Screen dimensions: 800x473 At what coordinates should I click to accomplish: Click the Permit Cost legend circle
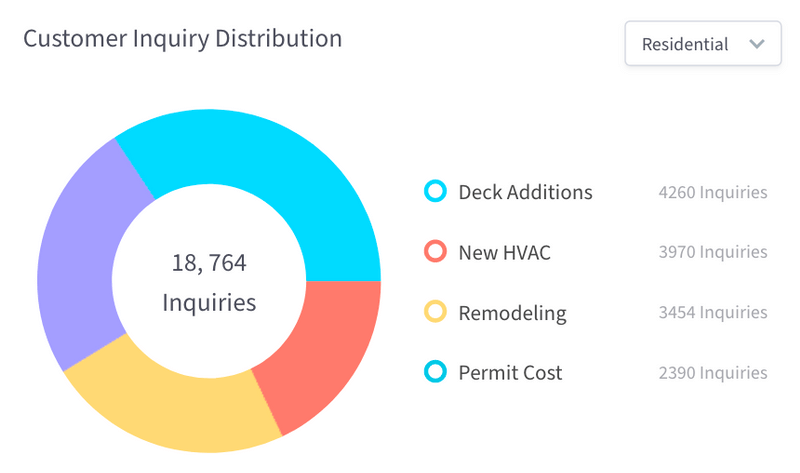click(435, 373)
